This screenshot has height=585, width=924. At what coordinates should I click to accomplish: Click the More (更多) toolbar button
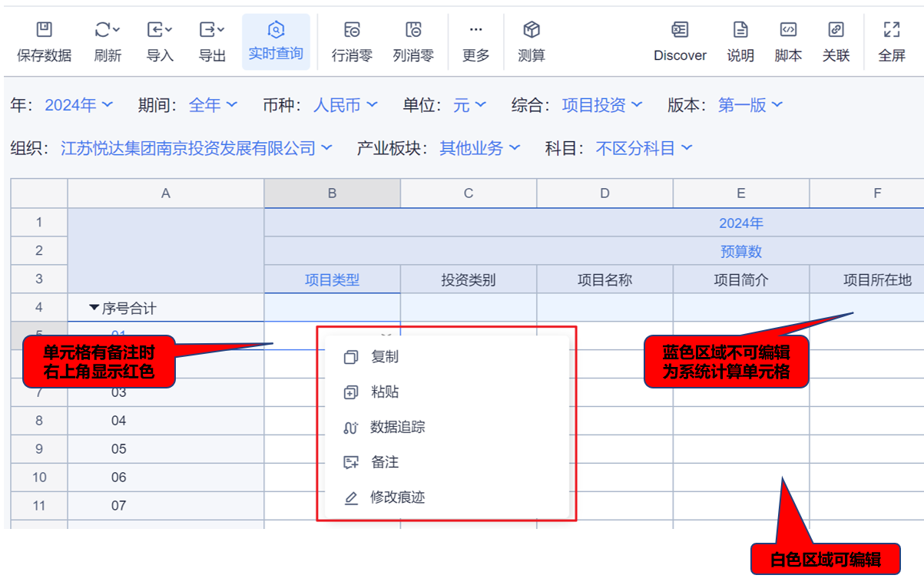click(x=476, y=41)
